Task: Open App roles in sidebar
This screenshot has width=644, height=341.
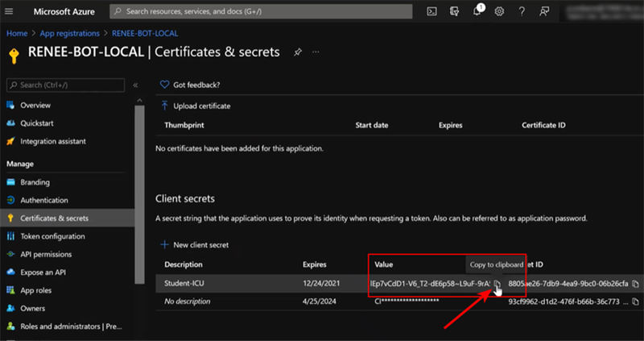Action: [35, 290]
